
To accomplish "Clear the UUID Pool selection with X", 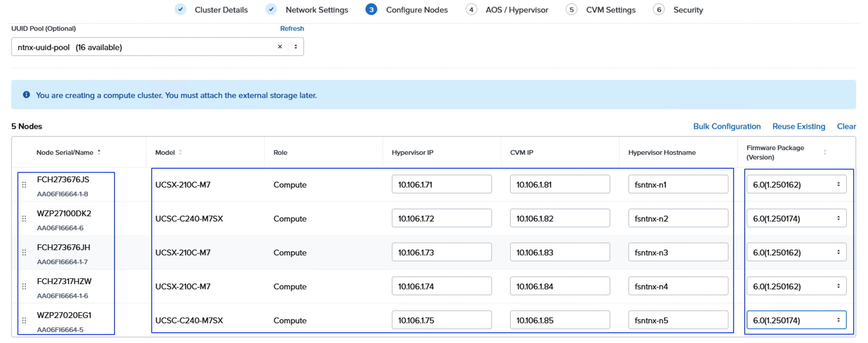I will (279, 47).
